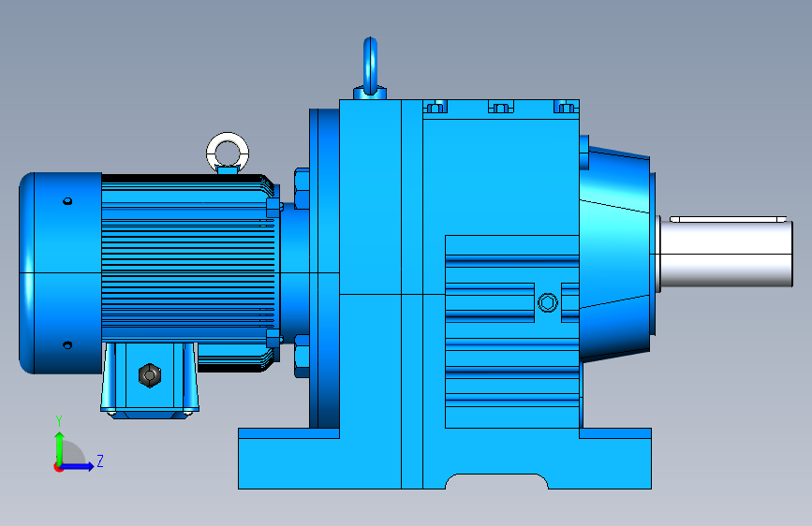Select the lower hex nut on the motor flange
Image resolution: width=812 pixels, height=526 pixels.
(x=302, y=357)
